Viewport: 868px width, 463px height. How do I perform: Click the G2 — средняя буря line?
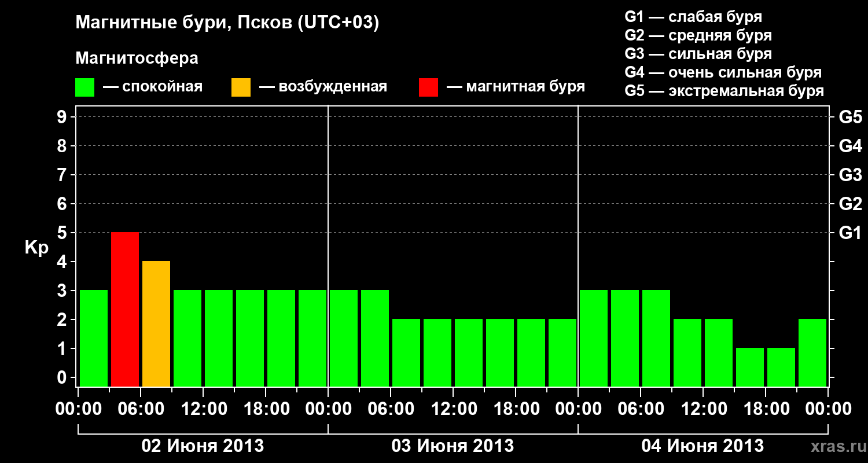[698, 35]
